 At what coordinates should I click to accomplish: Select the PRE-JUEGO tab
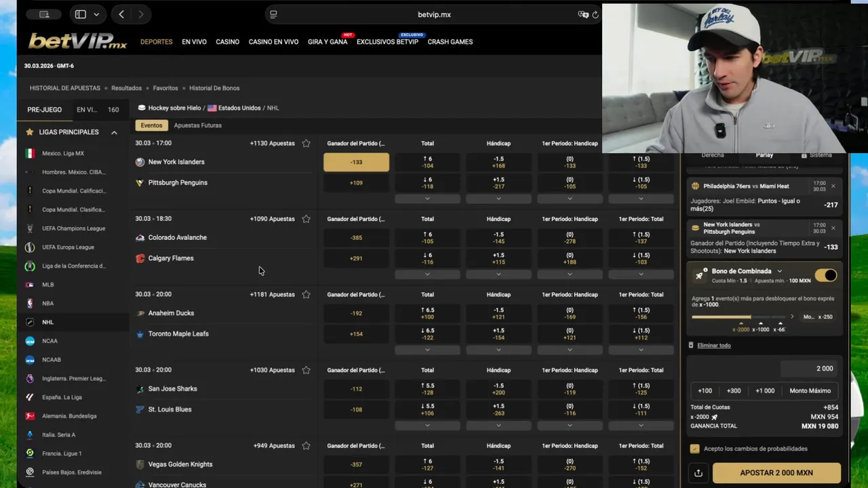point(45,109)
